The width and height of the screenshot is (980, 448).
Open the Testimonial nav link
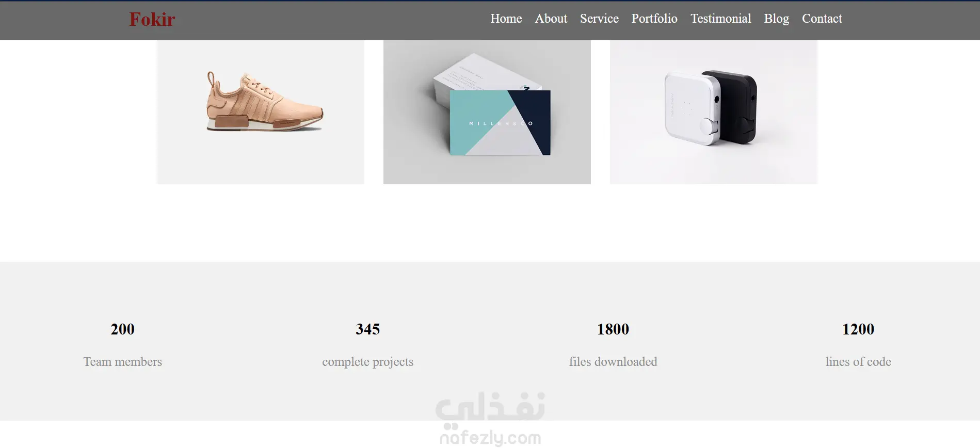pyautogui.click(x=720, y=19)
